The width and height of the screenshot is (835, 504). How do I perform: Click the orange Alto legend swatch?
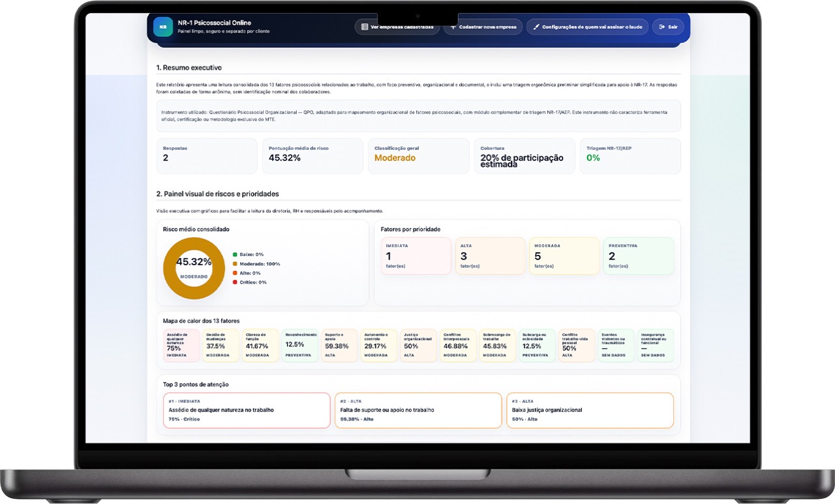click(x=235, y=273)
